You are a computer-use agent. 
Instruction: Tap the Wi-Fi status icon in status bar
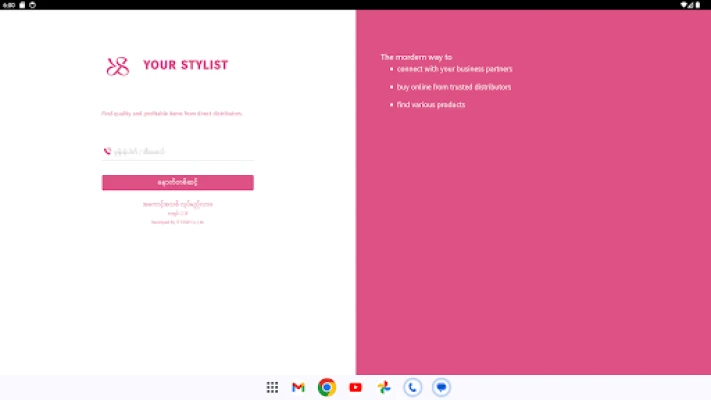684,5
